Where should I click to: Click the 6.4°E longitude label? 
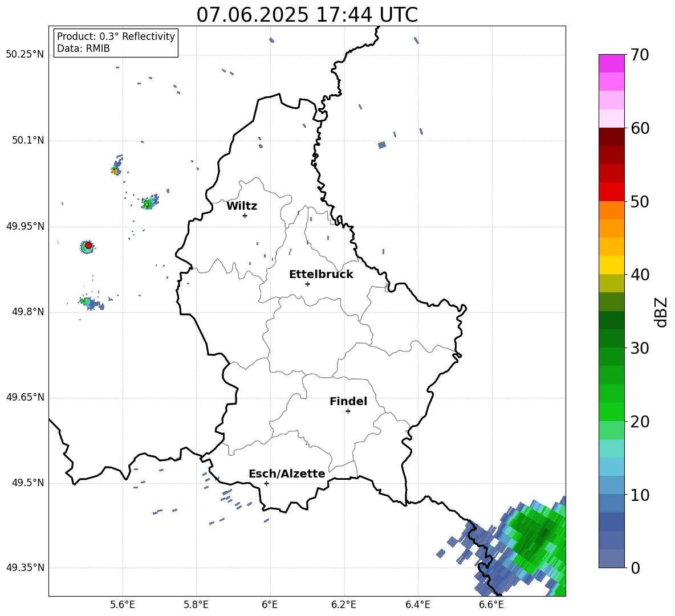(x=417, y=605)
